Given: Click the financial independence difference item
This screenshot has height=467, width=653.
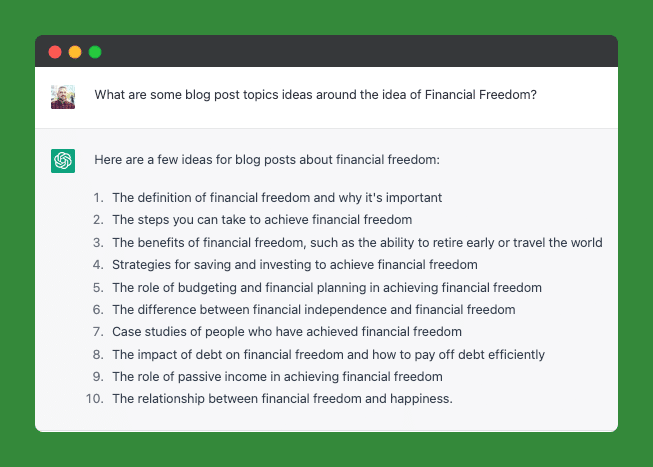Looking at the screenshot, I should [x=314, y=309].
